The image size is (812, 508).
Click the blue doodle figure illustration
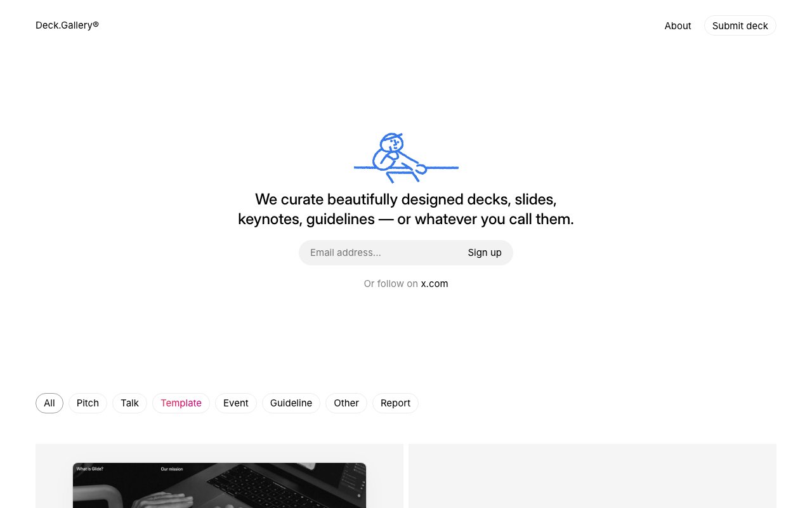(x=406, y=158)
